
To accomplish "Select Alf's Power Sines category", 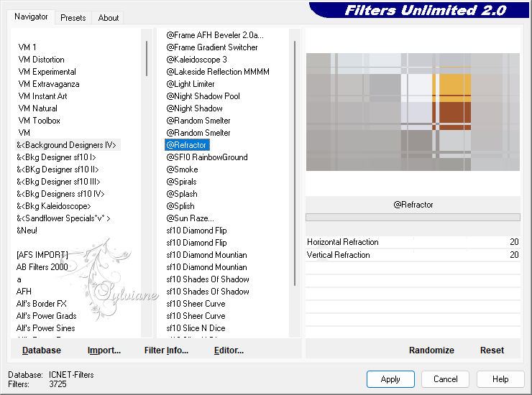I will click(x=45, y=328).
